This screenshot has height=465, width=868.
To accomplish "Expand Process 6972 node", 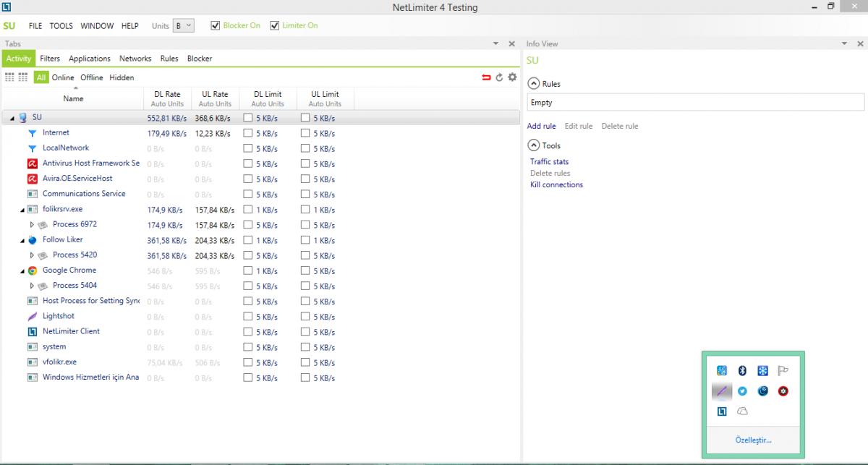I will coord(32,225).
